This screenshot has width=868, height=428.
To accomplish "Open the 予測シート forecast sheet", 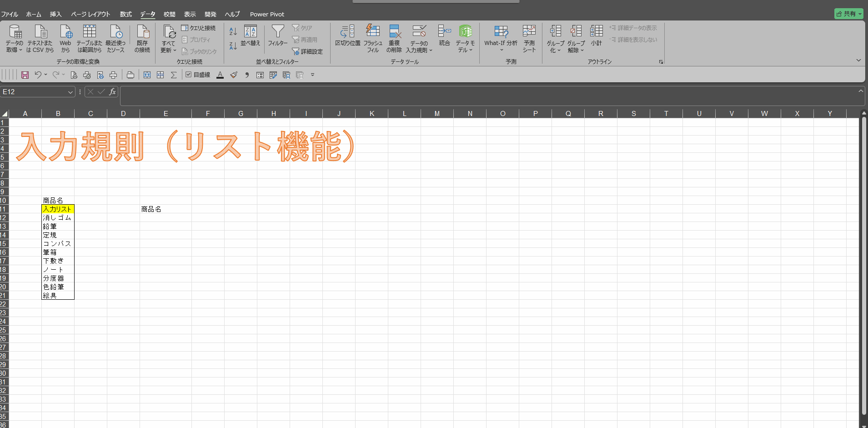I will pos(529,32).
